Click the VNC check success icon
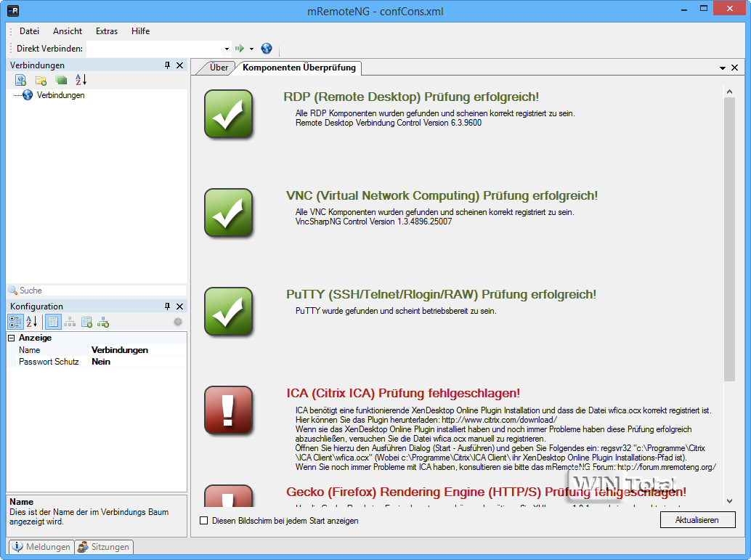The width and height of the screenshot is (751, 560). pos(229,213)
